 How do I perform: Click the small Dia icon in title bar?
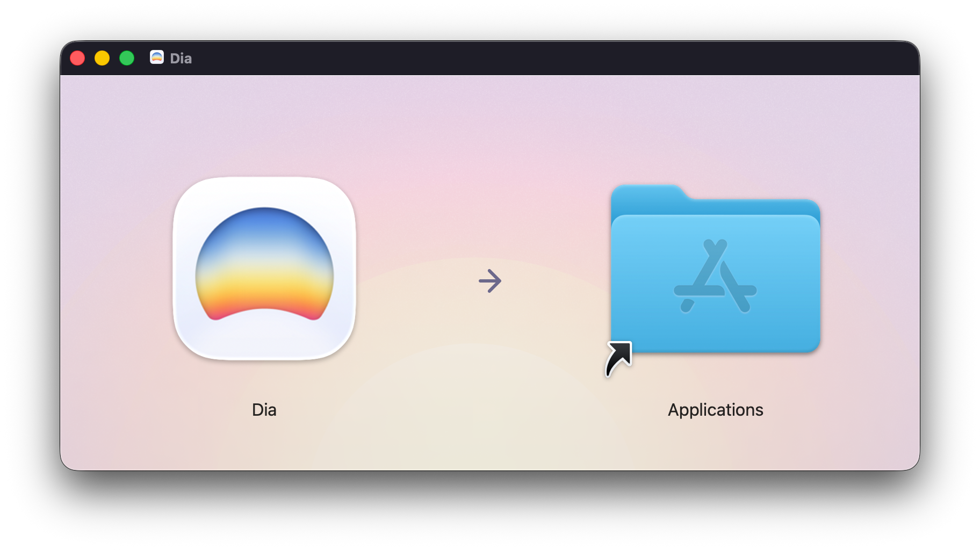coord(156,57)
